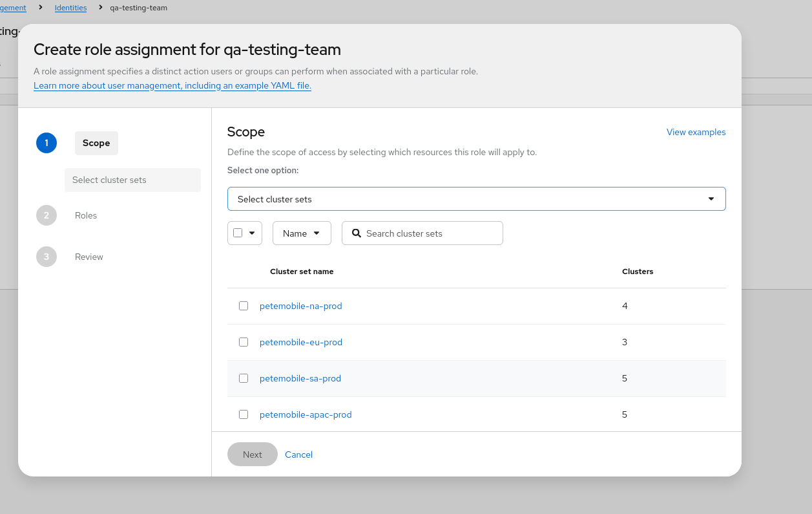Open the View examples link
The image size is (812, 514).
coord(696,132)
